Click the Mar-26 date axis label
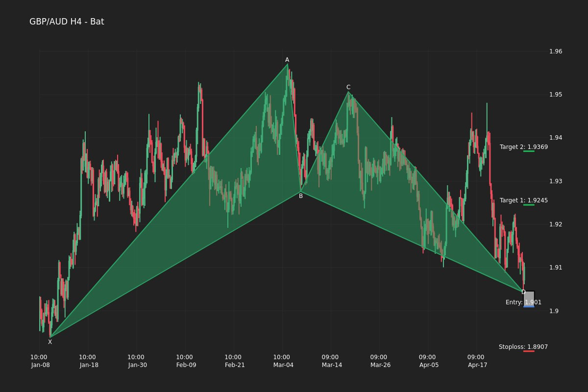Image resolution: width=588 pixels, height=392 pixels. point(380,365)
